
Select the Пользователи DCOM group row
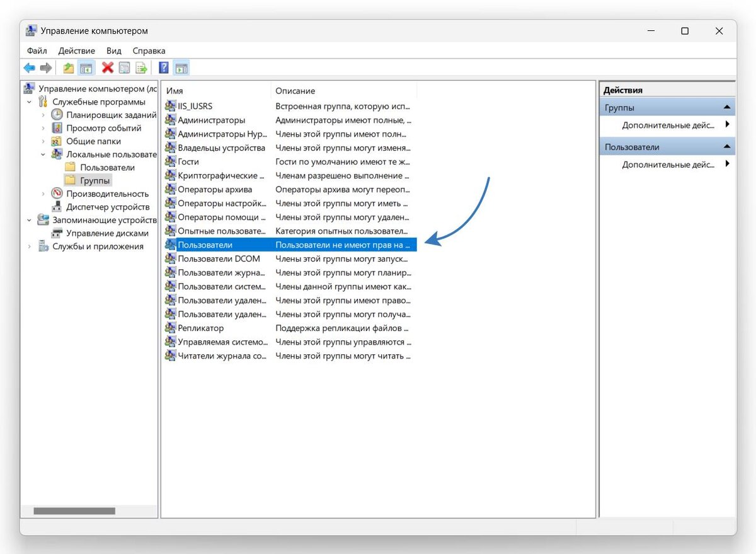(x=289, y=258)
